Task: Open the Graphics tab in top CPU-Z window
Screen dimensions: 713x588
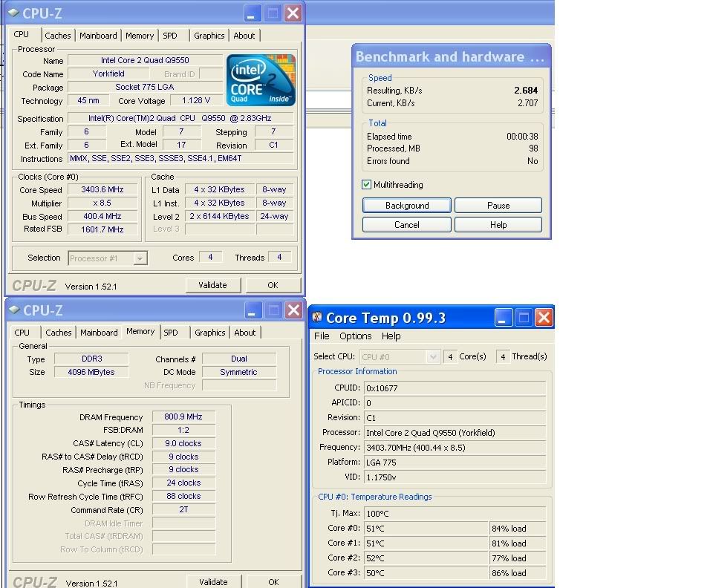Action: (209, 36)
